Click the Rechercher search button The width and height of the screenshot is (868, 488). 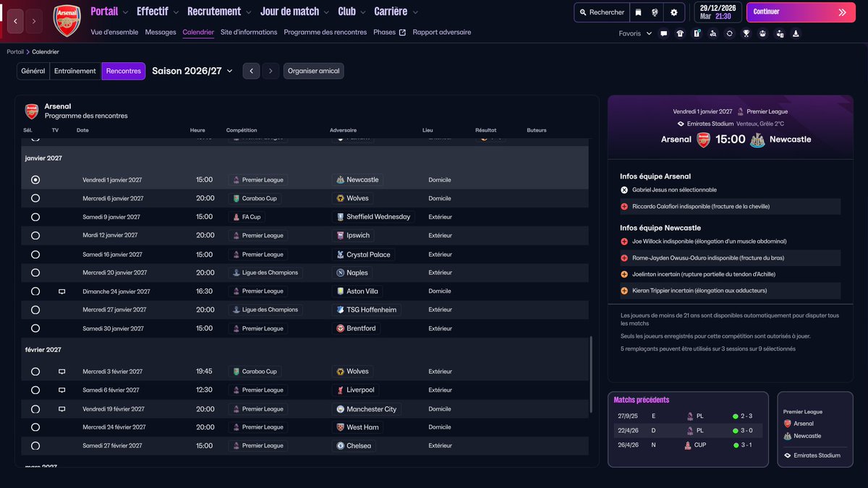click(600, 12)
